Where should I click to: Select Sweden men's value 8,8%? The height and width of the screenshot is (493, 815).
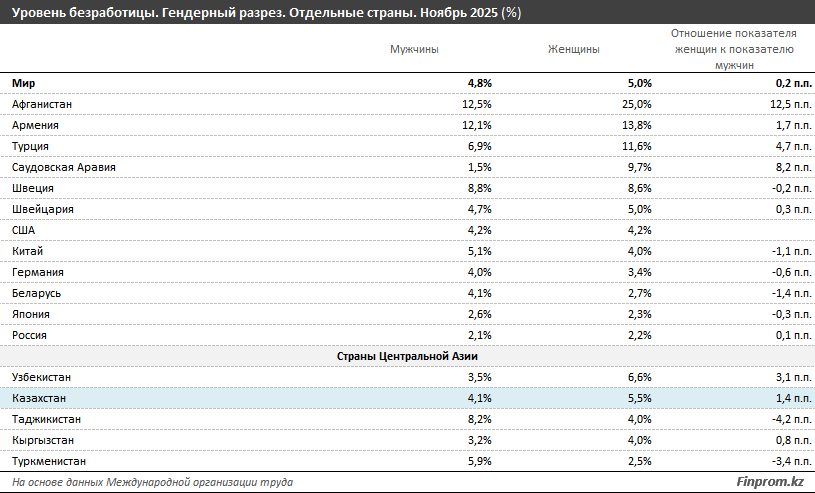coord(480,188)
